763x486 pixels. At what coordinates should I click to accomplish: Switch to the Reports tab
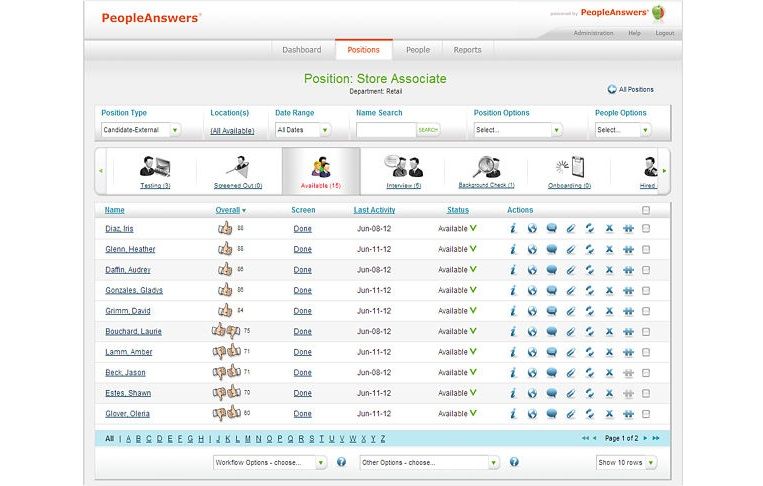point(467,50)
